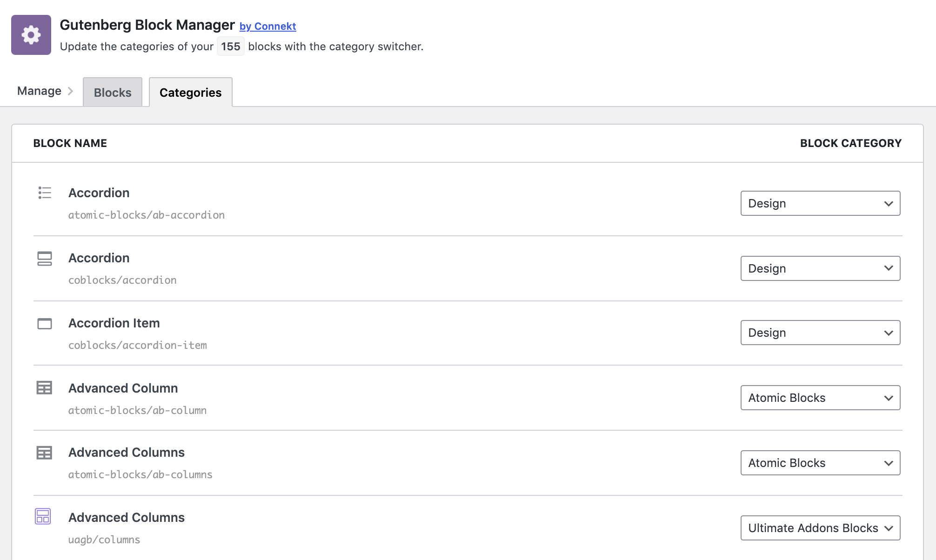Click the 155 block count badge
The height and width of the screenshot is (560, 936).
230,47
